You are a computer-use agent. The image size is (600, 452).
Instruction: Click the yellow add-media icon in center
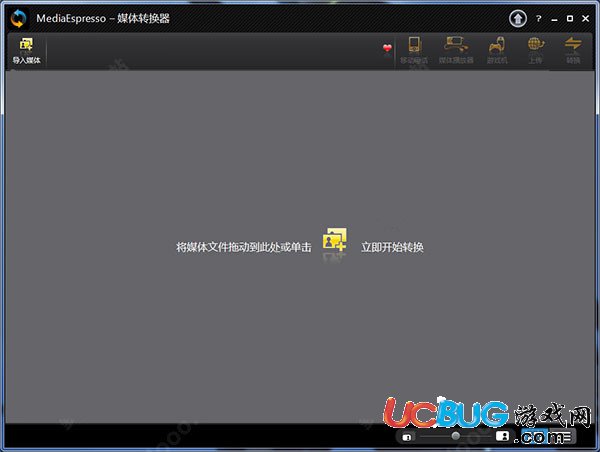334,240
